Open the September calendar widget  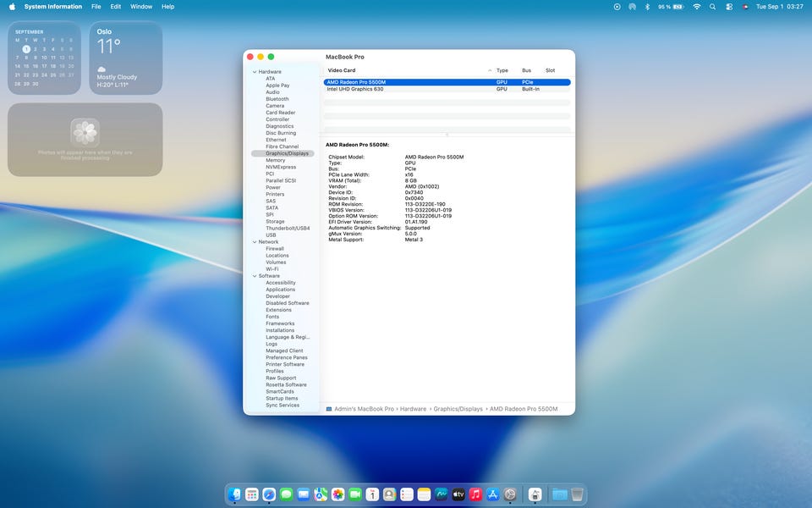point(44,58)
